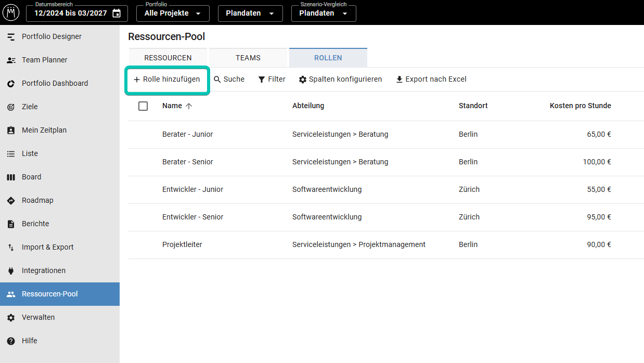Click the Integrationen plug icon

[x=11, y=271]
